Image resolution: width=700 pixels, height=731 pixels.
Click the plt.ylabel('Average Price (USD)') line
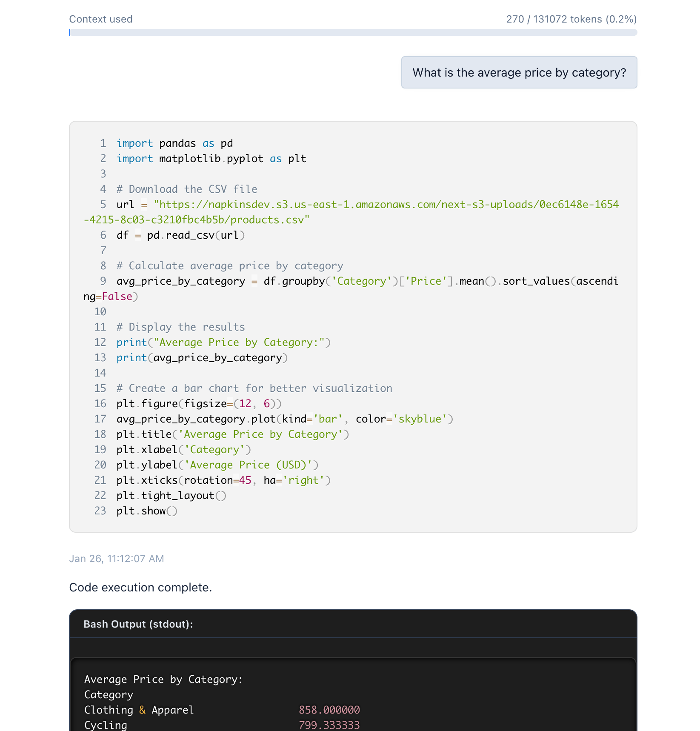point(217,465)
